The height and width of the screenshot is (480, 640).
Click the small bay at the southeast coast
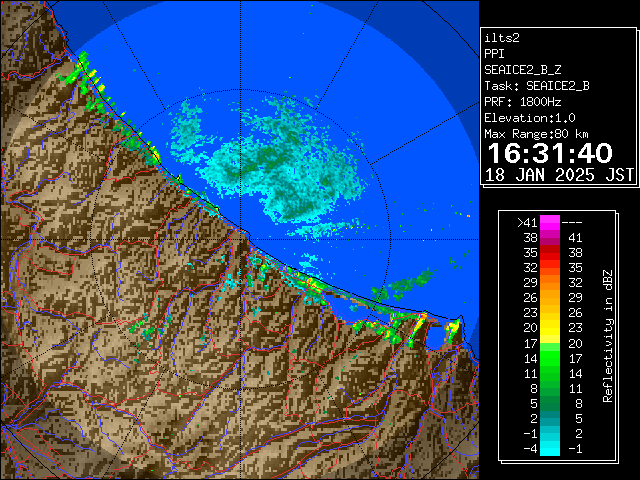[x=436, y=338]
